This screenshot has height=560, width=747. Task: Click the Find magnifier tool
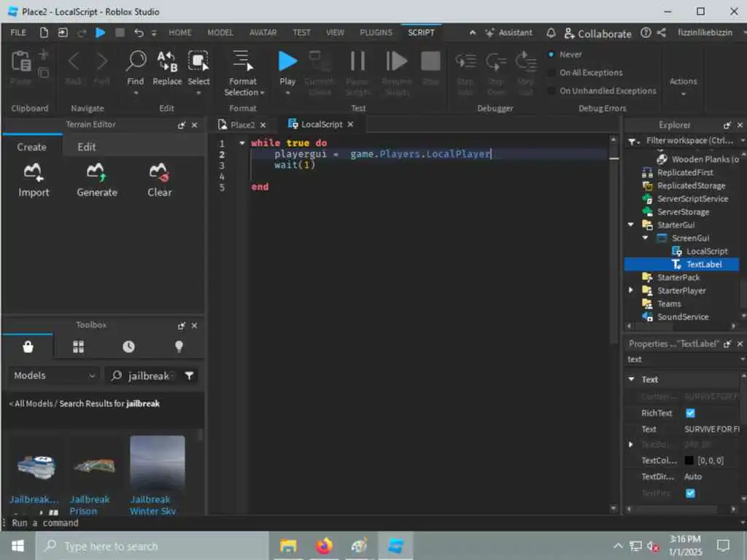coord(136,69)
